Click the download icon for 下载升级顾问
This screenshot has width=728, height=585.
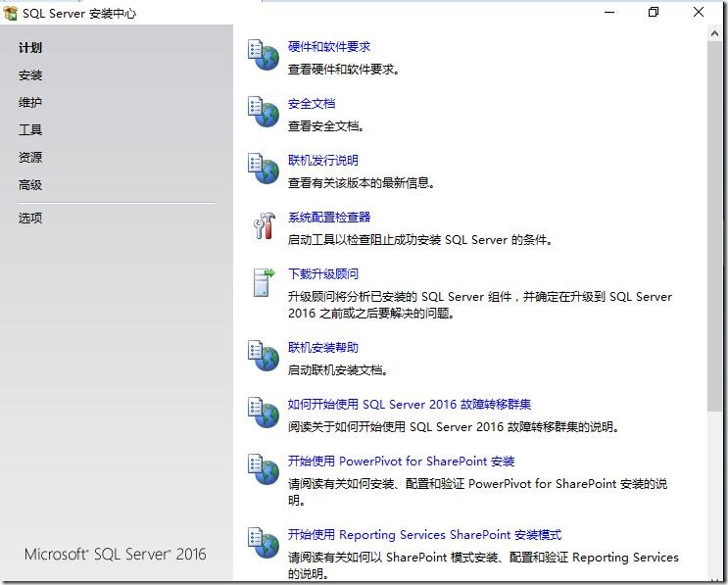pos(264,282)
